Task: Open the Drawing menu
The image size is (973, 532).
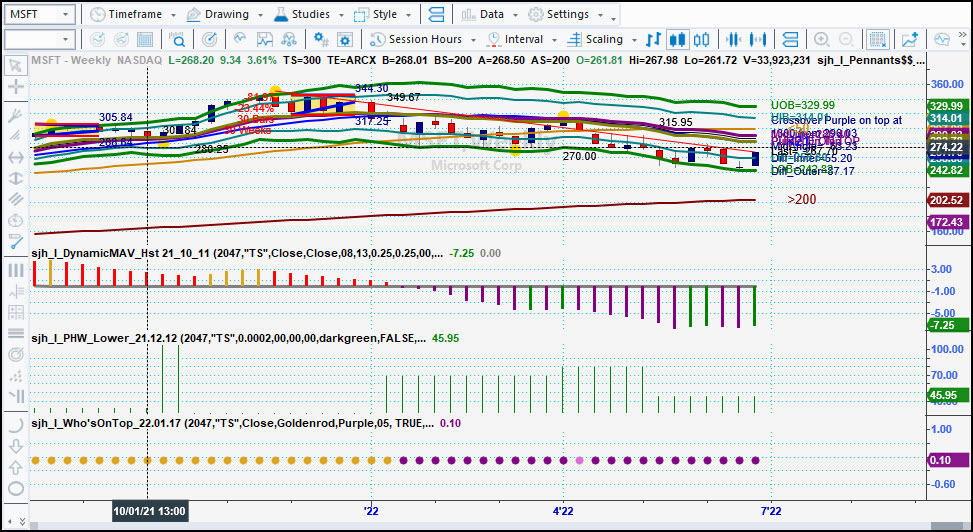Action: pyautogui.click(x=218, y=14)
